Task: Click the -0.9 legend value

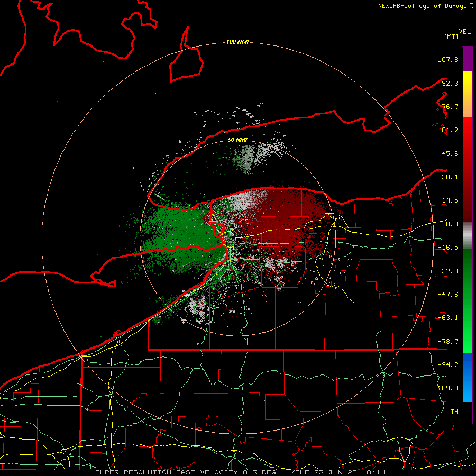Action: (450, 224)
